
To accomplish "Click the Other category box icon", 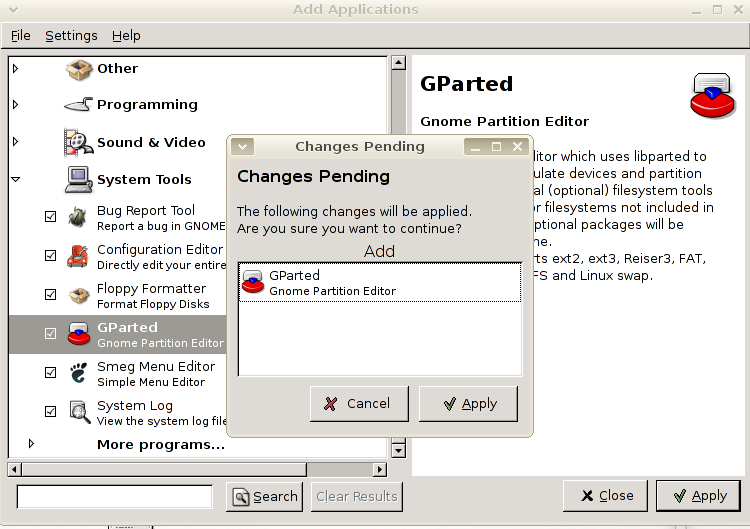I will pos(78,70).
